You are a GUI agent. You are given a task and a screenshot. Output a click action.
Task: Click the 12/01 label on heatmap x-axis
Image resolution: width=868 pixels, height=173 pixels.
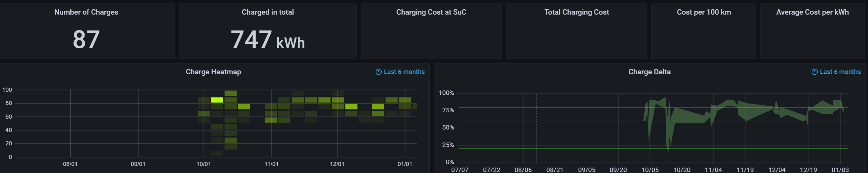337,164
